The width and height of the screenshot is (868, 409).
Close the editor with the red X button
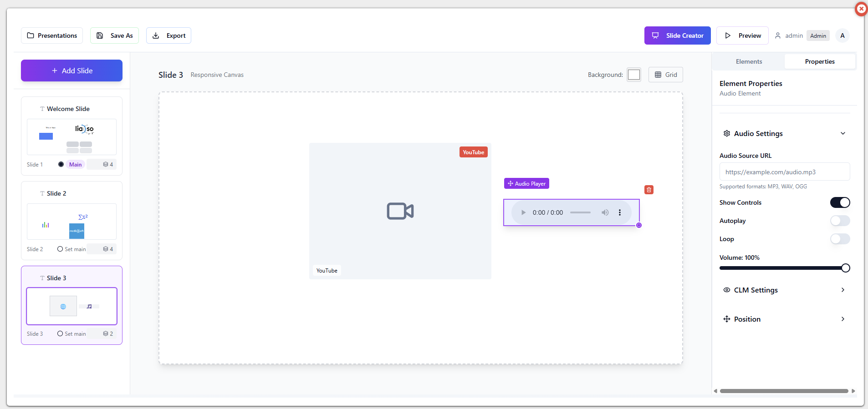[x=861, y=9]
